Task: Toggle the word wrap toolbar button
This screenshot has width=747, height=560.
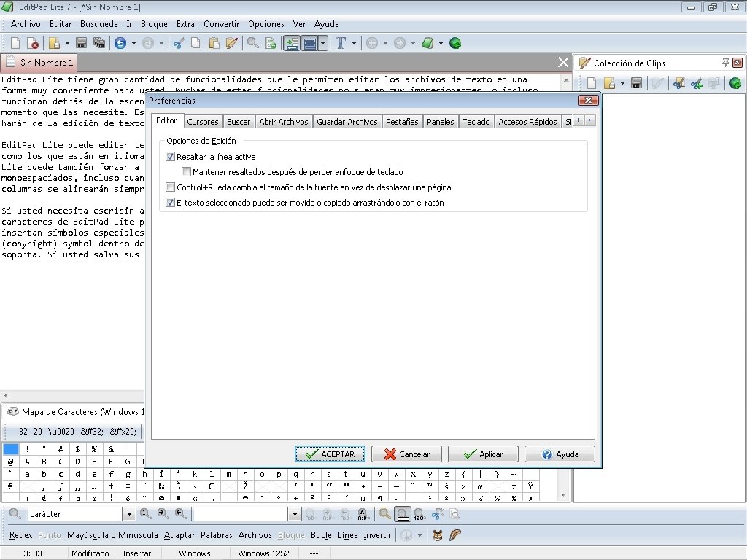Action: coord(309,43)
